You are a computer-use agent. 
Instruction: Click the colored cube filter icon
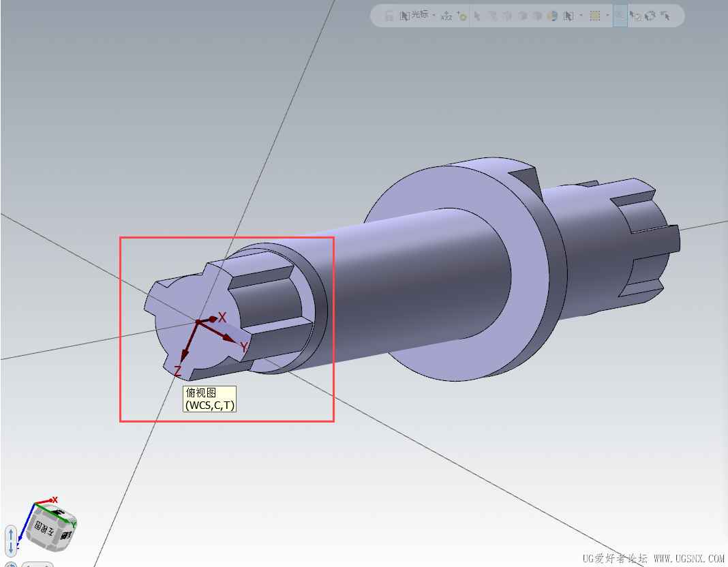coord(552,16)
